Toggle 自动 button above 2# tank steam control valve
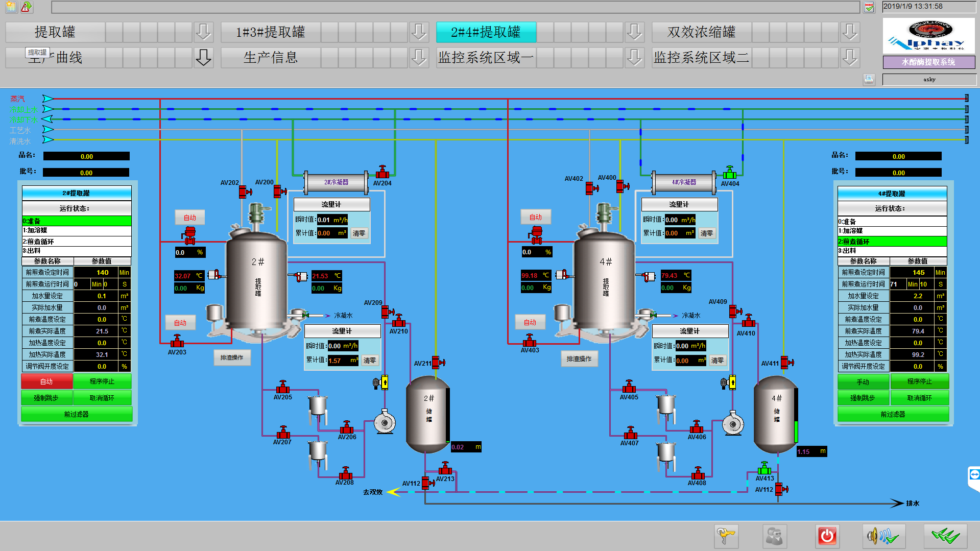Image resolution: width=980 pixels, height=551 pixels. [190, 218]
